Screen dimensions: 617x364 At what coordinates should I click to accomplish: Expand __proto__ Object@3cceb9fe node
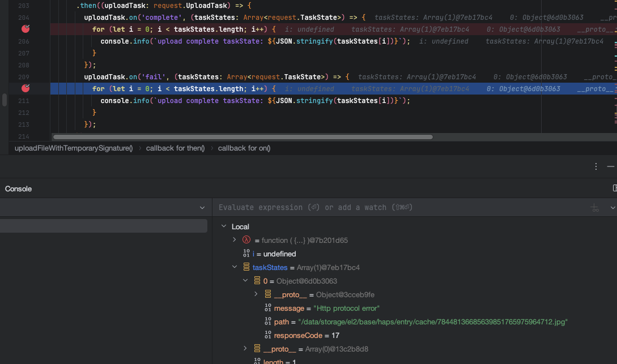coord(256,294)
